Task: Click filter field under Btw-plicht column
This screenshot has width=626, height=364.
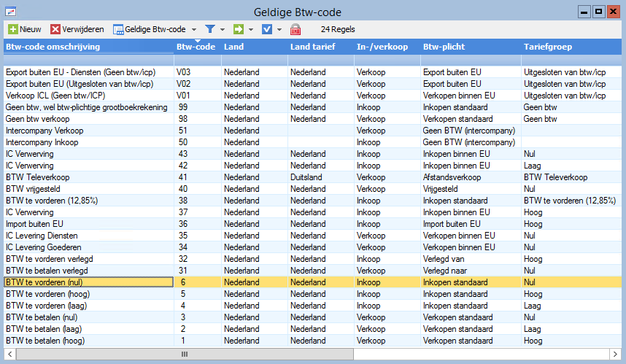Action: tap(471, 61)
